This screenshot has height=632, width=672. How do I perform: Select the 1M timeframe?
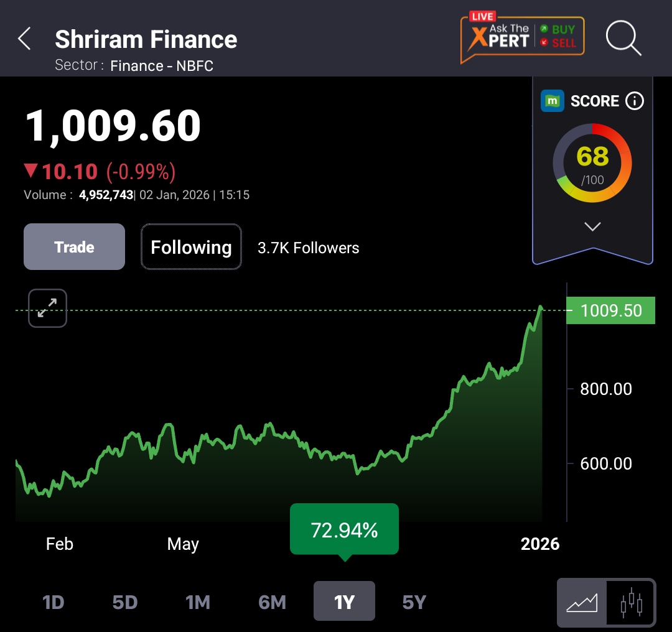click(198, 602)
